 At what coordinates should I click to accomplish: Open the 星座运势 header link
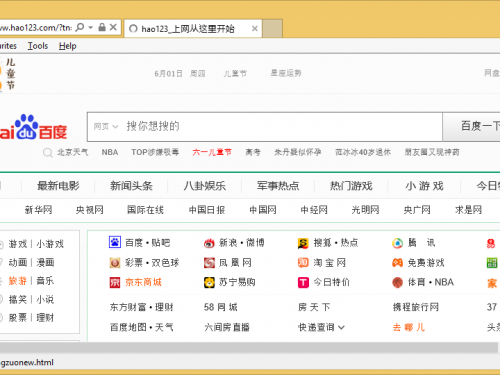pyautogui.click(x=286, y=73)
